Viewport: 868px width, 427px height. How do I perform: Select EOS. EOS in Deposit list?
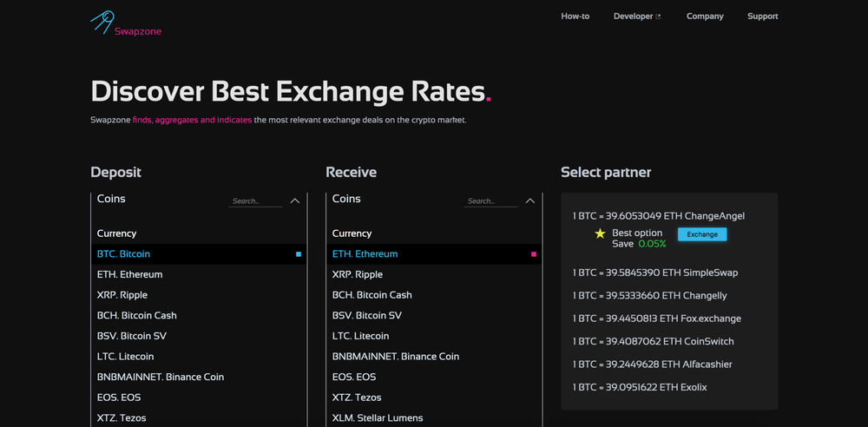(199, 397)
